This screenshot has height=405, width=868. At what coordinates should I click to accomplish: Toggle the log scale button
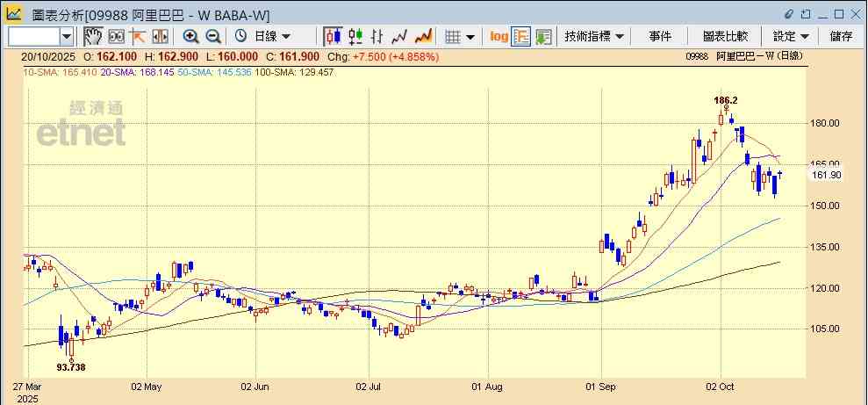pyautogui.click(x=499, y=36)
